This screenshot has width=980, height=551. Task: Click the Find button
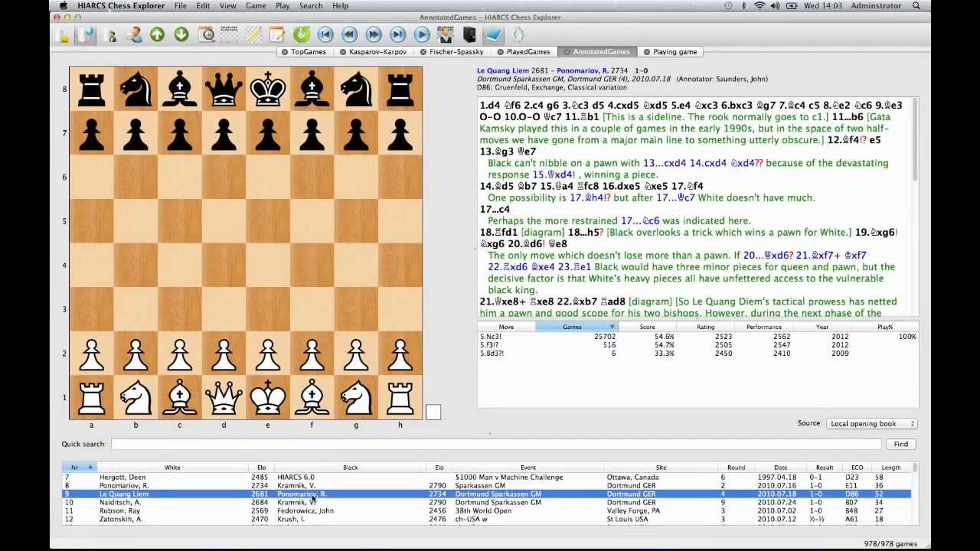pos(900,444)
